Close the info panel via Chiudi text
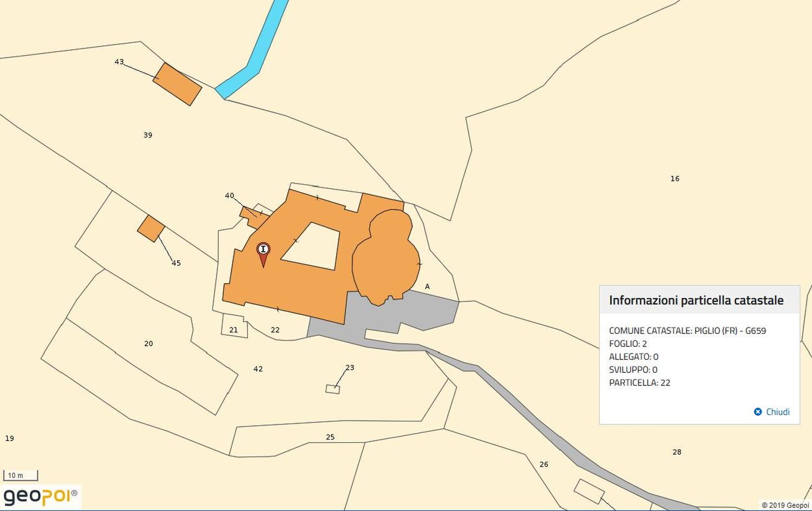Viewport: 812px width, 511px height. (777, 412)
